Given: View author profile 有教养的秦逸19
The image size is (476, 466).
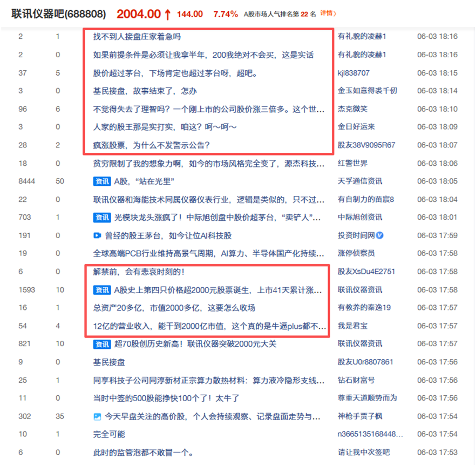Looking at the screenshot, I should coord(364,308).
